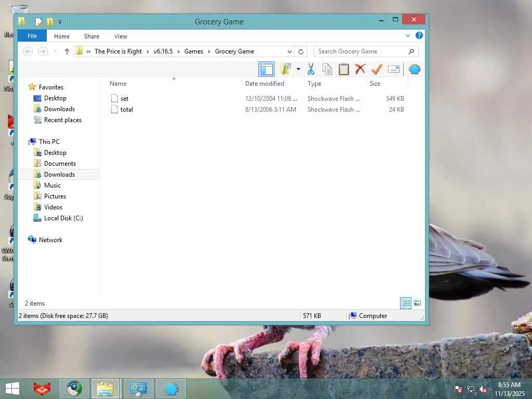Expand the arrow after Games breadcrumb
532x399 pixels.
coord(209,51)
